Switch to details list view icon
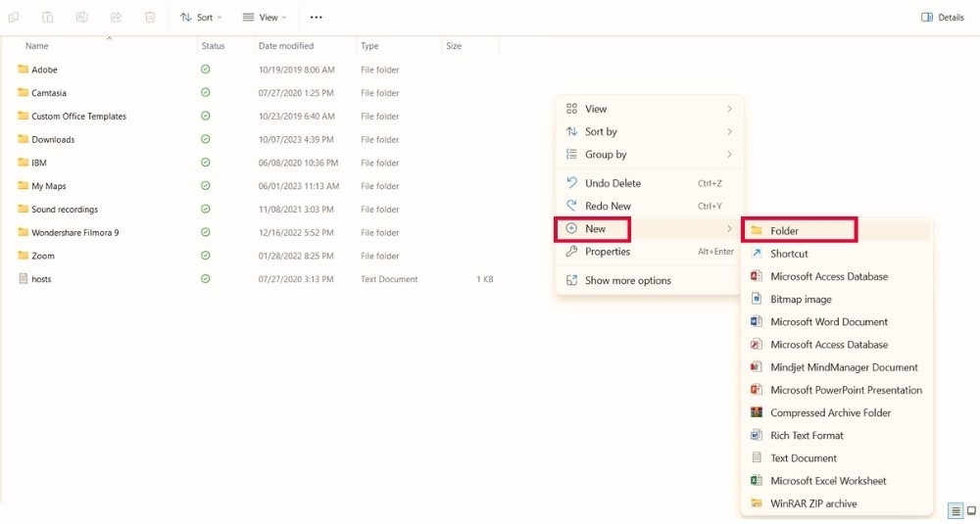 pos(955,511)
